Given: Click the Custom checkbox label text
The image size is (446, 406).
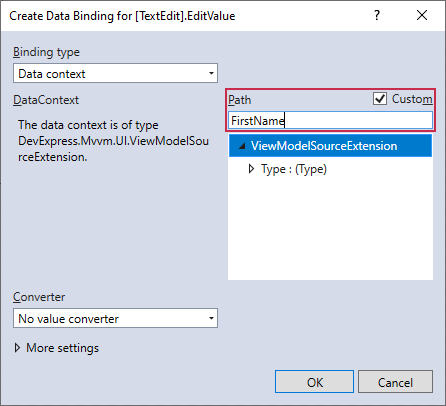Looking at the screenshot, I should (x=412, y=99).
